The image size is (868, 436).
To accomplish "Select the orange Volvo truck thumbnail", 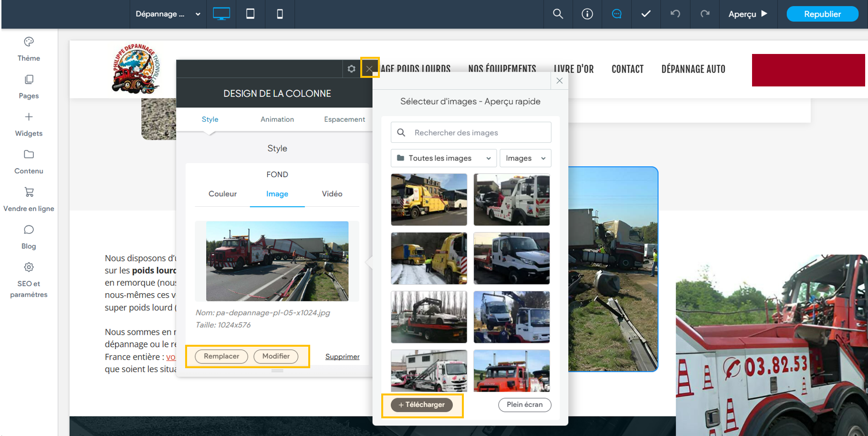I will click(512, 371).
